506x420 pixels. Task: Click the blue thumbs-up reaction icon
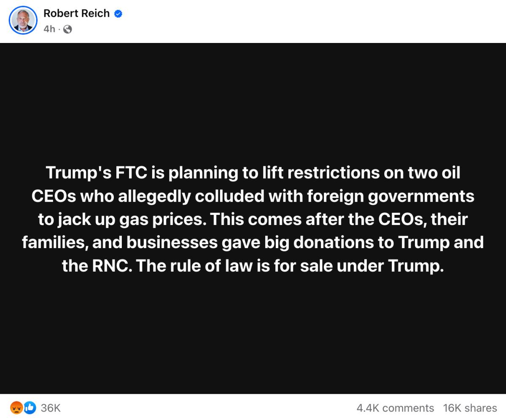[30, 407]
